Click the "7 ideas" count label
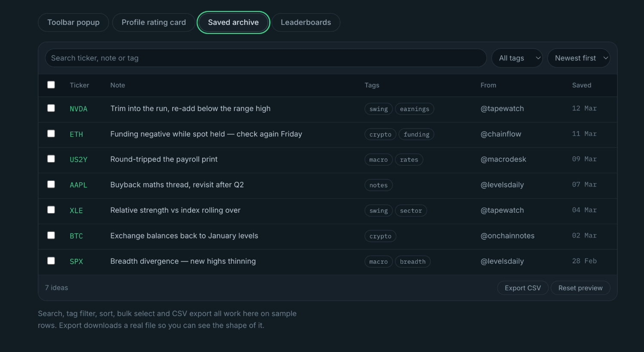 click(57, 288)
